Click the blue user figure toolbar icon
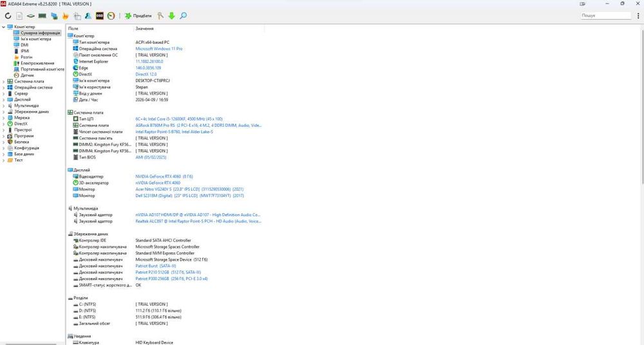This screenshot has width=644, height=345. [88, 15]
